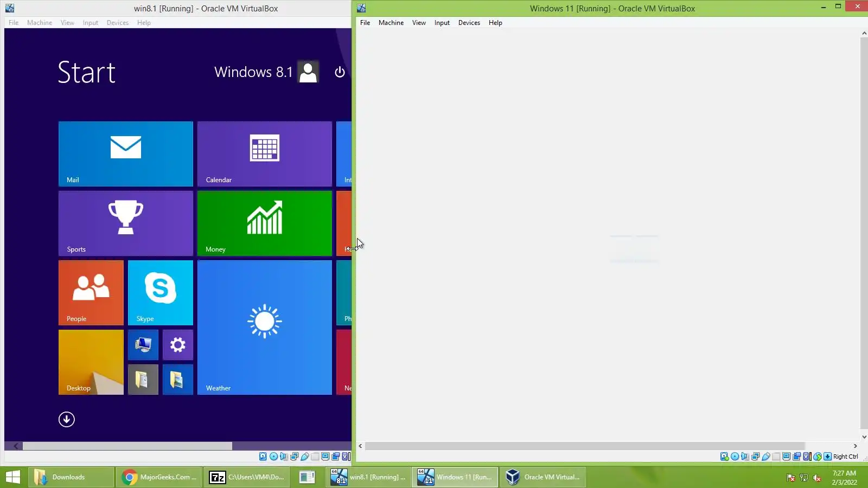Click USB indicator in Windows 11 status bar
This screenshot has width=868, height=488.
pyautogui.click(x=765, y=457)
